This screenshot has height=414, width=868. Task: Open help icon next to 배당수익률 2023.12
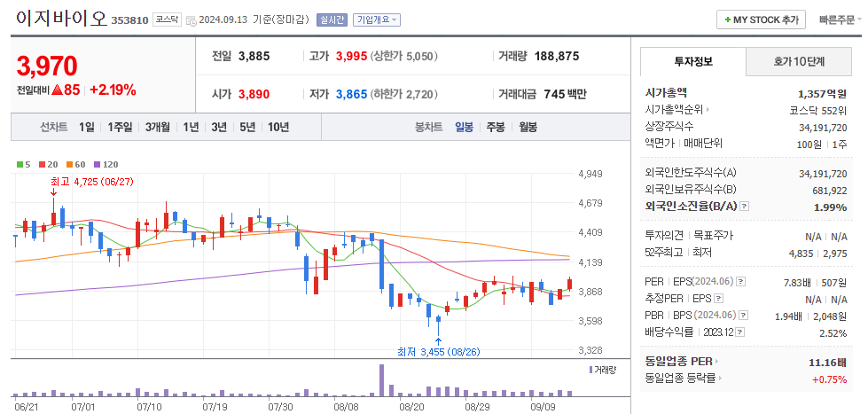point(740,332)
